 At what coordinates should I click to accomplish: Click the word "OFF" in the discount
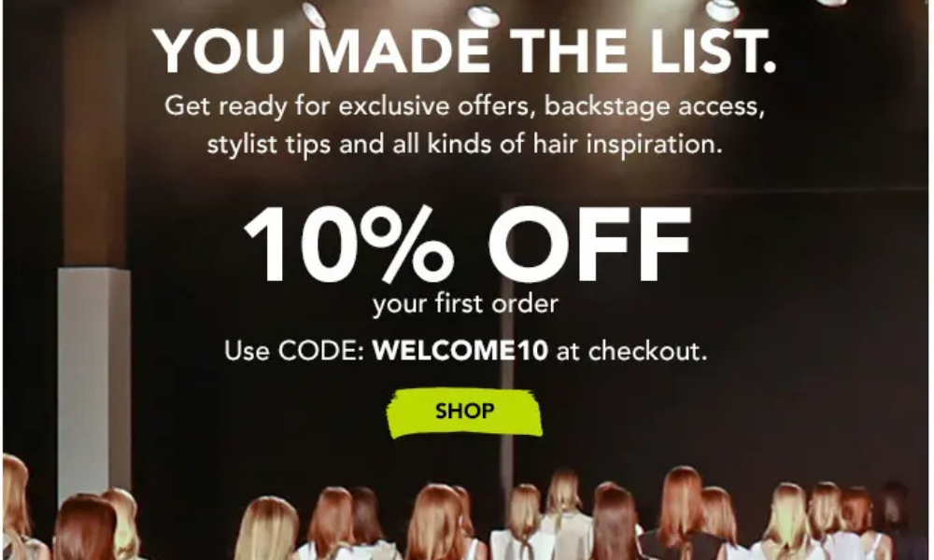pos(589,244)
